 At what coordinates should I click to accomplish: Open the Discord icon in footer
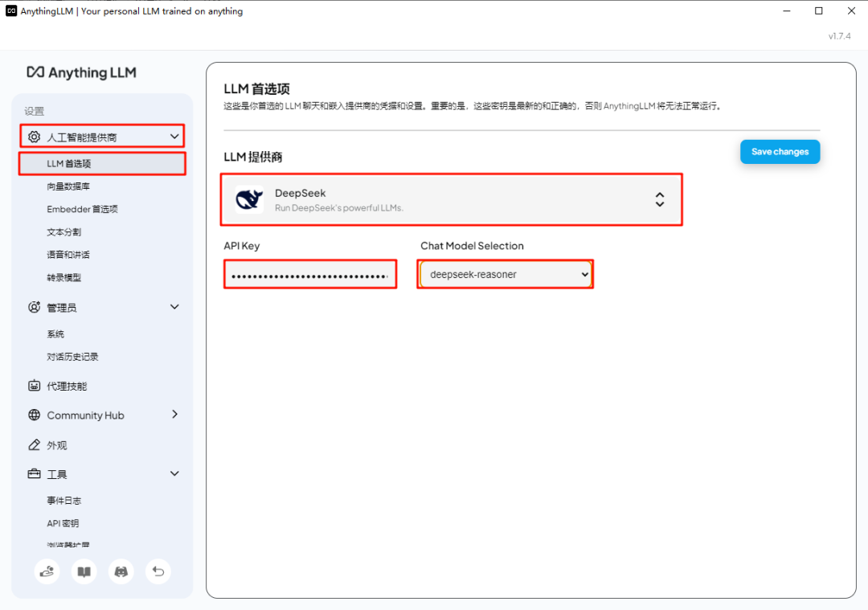(121, 571)
